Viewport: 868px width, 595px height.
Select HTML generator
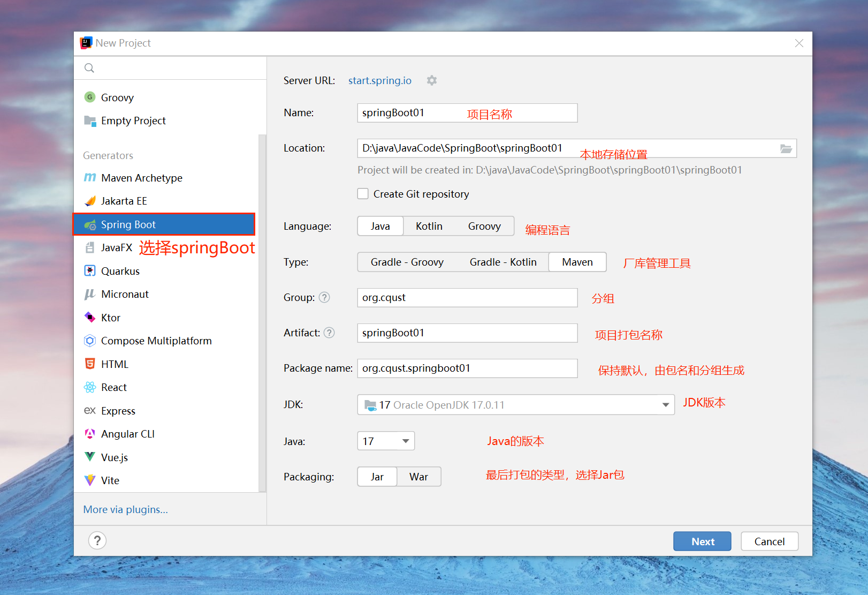click(x=166, y=364)
